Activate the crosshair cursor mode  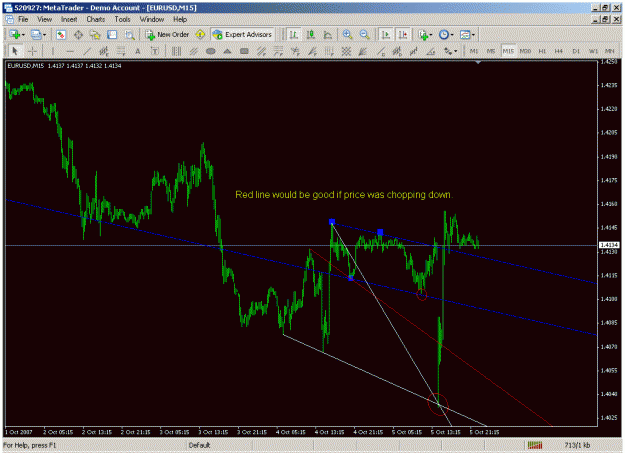point(32,51)
